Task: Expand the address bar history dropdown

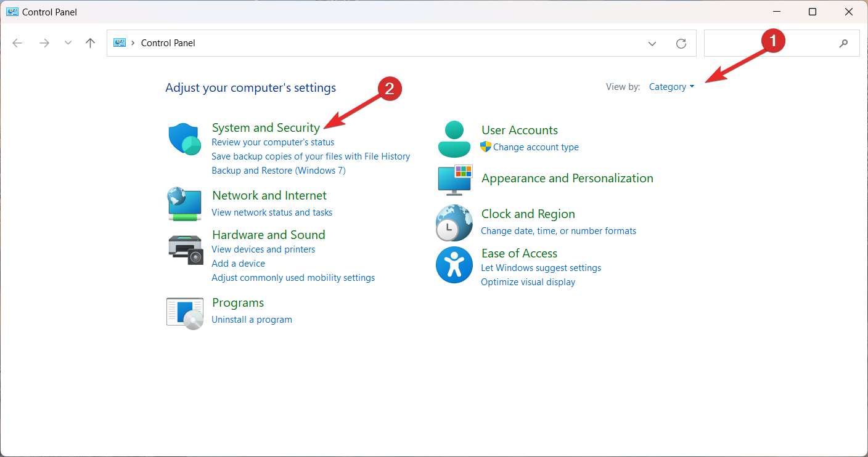Action: (x=652, y=43)
